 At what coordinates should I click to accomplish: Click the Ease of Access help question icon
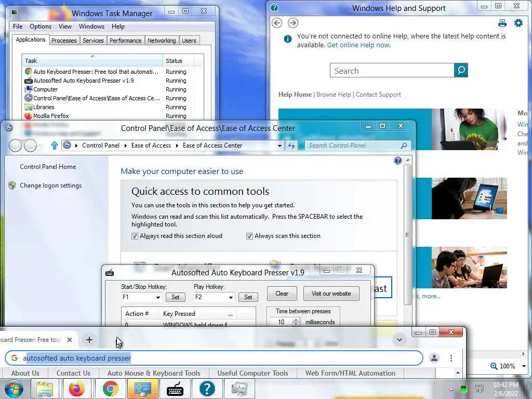(398, 161)
